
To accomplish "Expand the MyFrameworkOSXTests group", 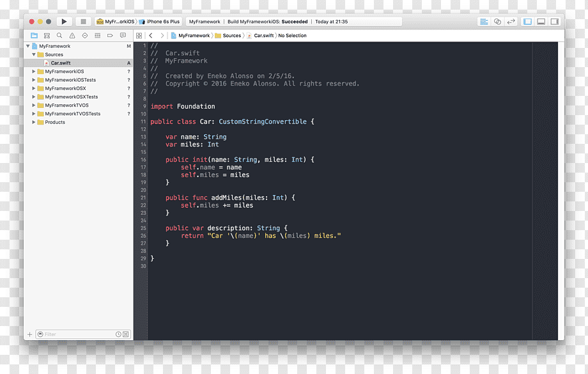I will 34,97.
